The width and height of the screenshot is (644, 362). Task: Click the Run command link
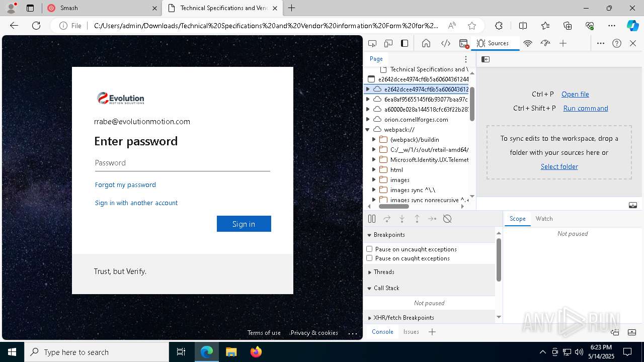(x=586, y=108)
